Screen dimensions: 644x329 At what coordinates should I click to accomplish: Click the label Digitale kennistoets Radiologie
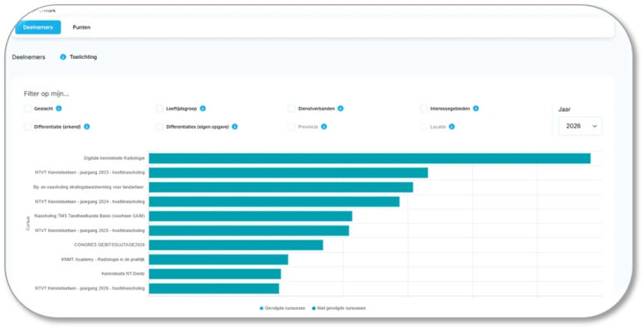pos(115,158)
